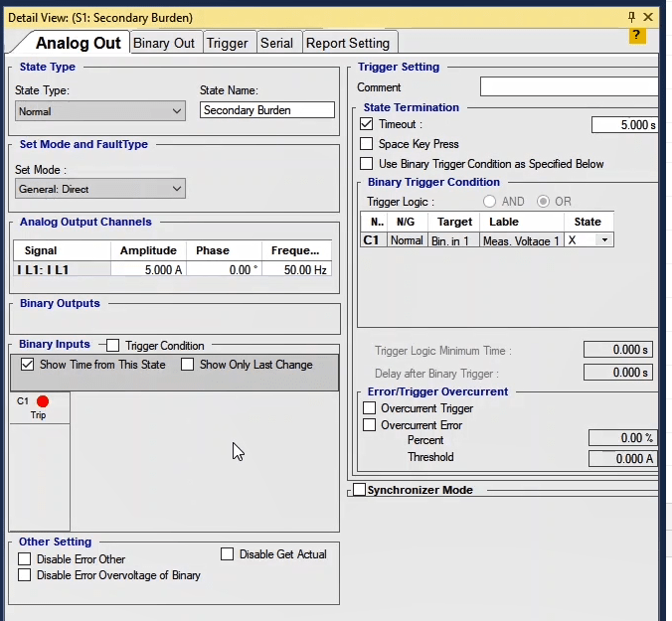Click the Timeout value field showing 5.000 s
This screenshot has height=621, width=672.
click(x=624, y=125)
